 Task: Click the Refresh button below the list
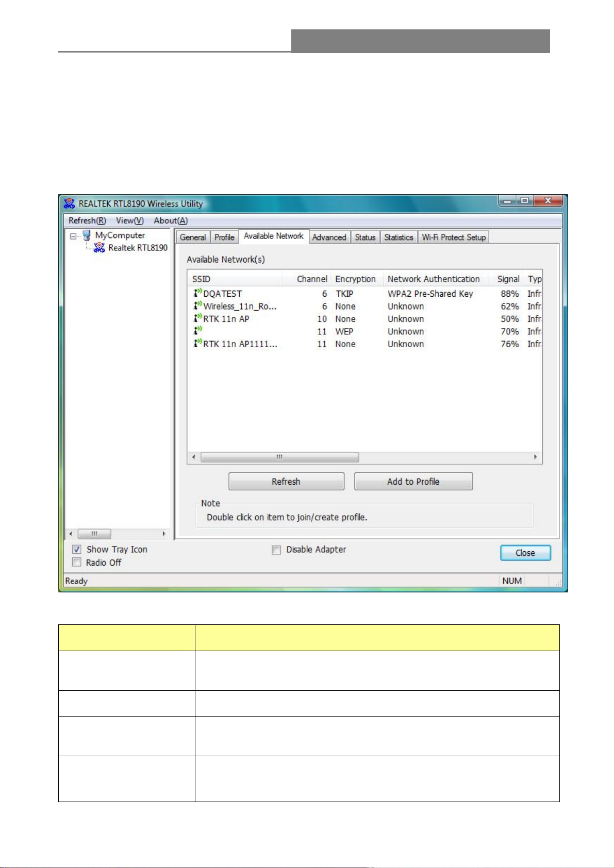pos(286,482)
